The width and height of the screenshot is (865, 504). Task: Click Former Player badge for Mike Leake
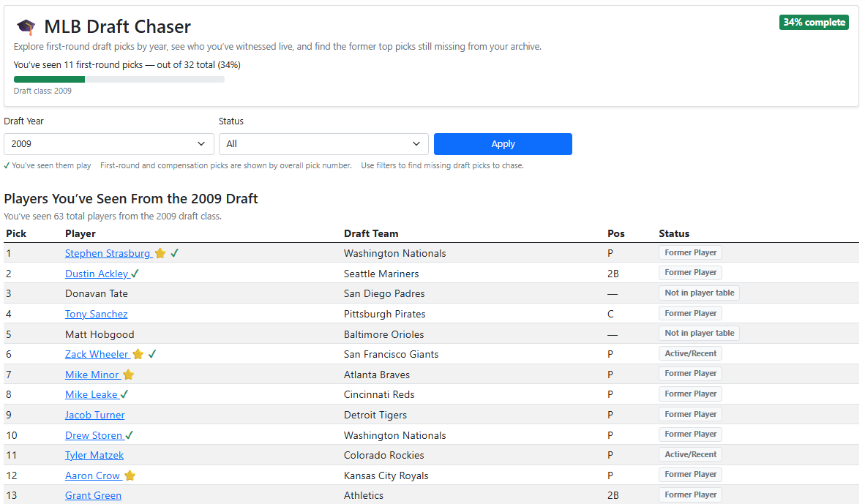(690, 394)
